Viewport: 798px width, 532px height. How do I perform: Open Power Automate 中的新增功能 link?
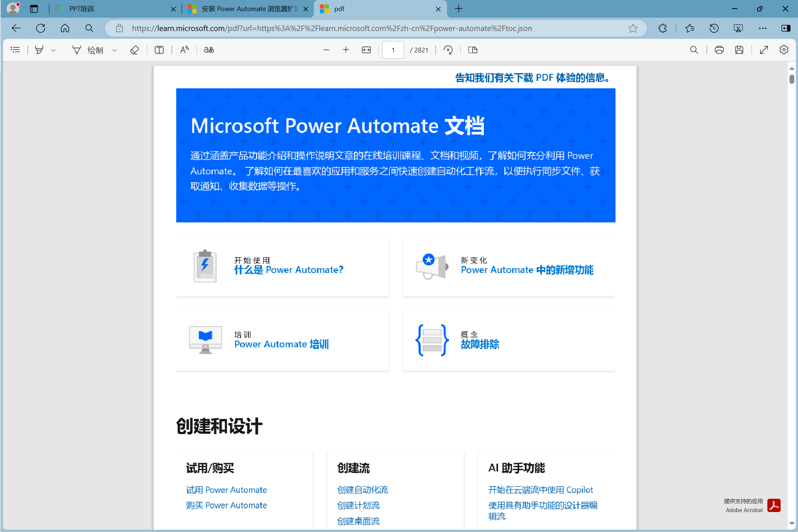[x=528, y=270]
